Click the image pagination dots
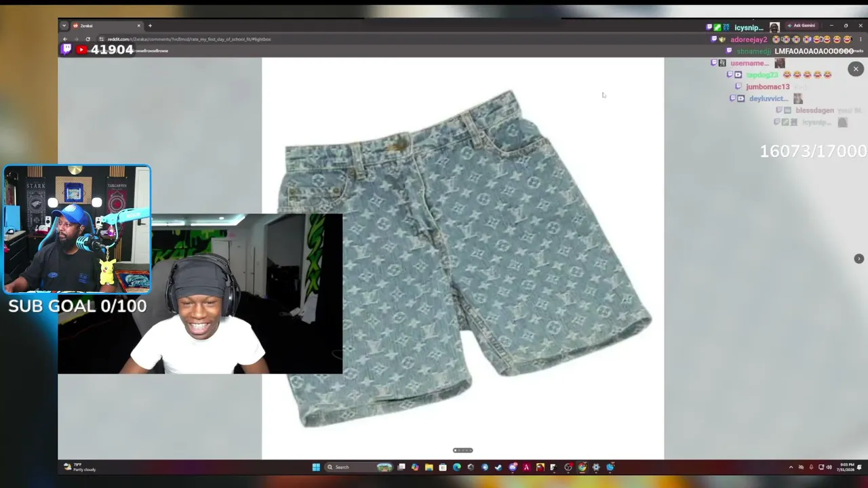The width and height of the screenshot is (868, 488). [462, 450]
